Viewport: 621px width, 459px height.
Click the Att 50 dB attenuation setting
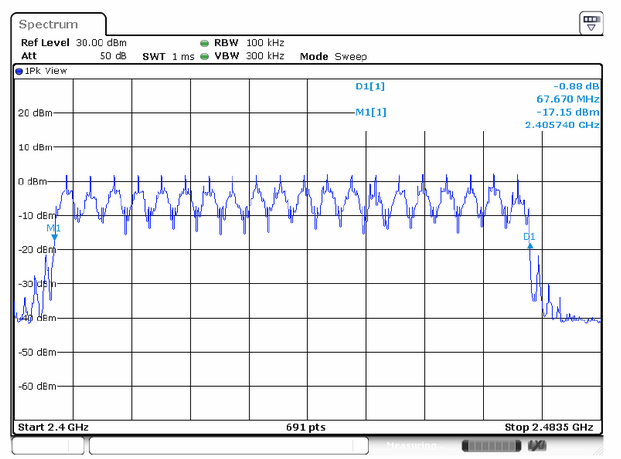(x=74, y=57)
